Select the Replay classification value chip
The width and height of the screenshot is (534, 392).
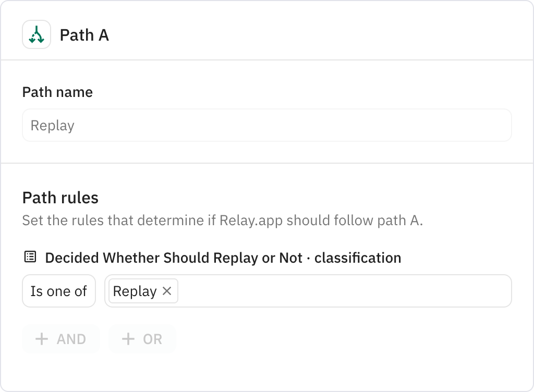[135, 291]
